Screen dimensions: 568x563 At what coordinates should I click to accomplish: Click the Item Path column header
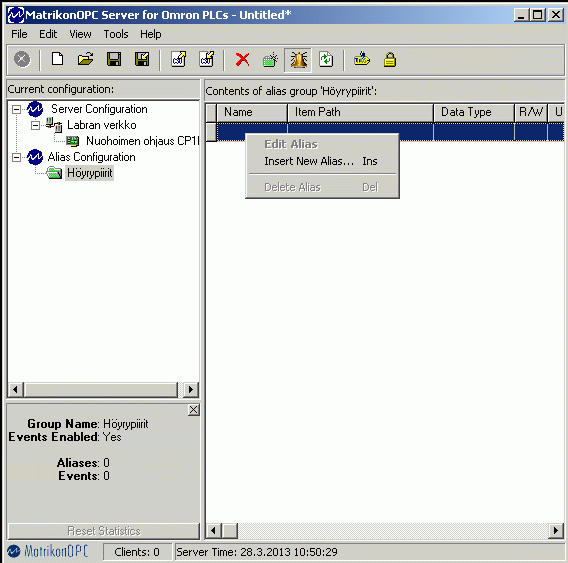pyautogui.click(x=360, y=112)
